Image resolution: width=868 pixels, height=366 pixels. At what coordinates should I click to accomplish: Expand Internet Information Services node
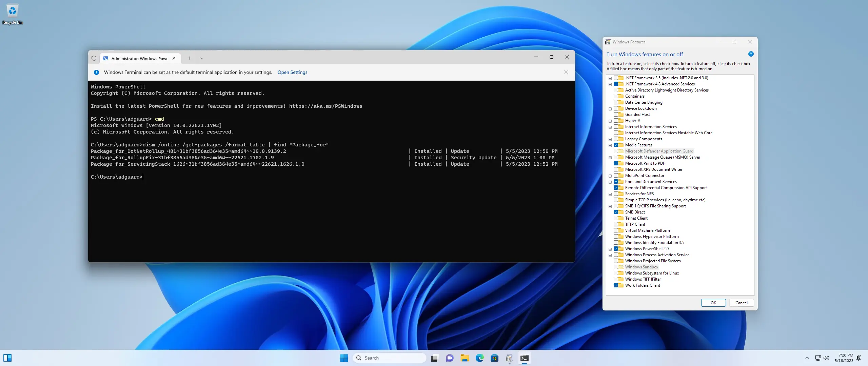tap(610, 127)
